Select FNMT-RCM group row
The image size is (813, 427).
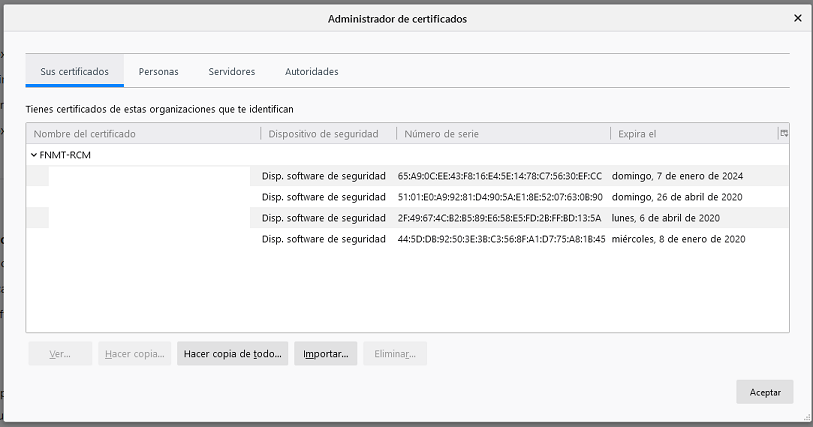coord(407,155)
